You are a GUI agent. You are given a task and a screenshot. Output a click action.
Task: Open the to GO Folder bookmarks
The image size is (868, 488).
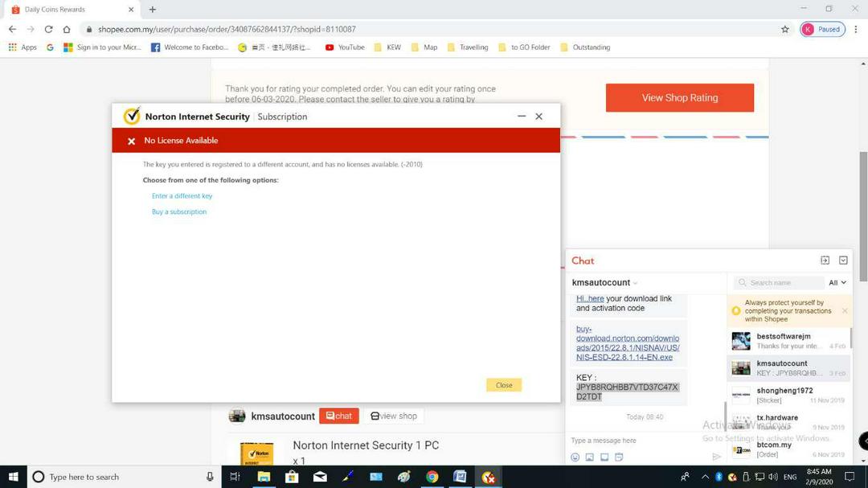(x=524, y=47)
